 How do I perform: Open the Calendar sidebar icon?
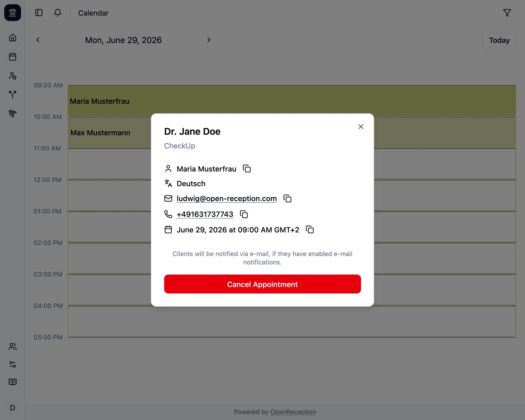tap(13, 57)
